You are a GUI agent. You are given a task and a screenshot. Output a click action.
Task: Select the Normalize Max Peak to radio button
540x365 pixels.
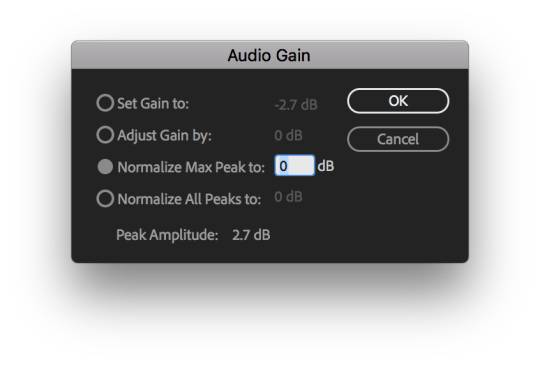click(x=105, y=167)
